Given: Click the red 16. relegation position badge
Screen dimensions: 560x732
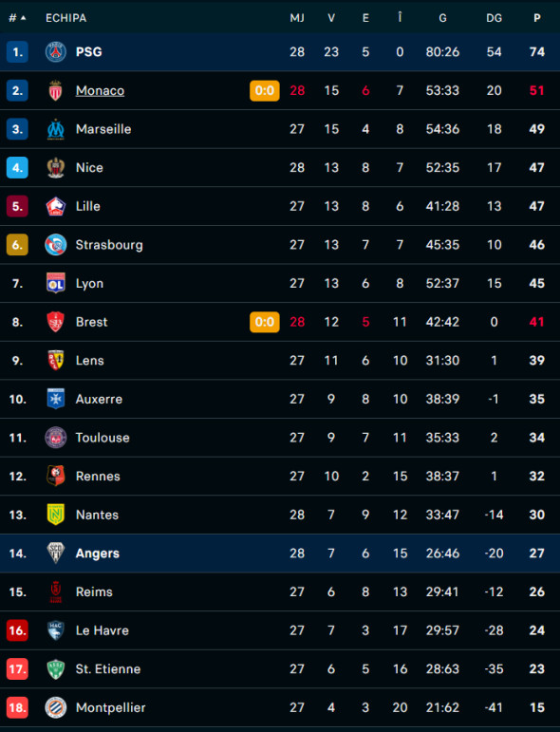Looking at the screenshot, I should (x=17, y=630).
